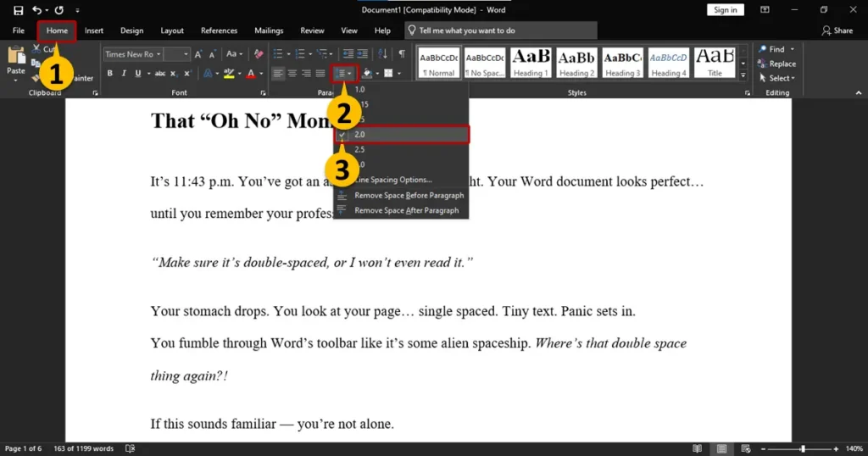Align text right
Viewport: 868px width, 456px height.
click(x=306, y=73)
